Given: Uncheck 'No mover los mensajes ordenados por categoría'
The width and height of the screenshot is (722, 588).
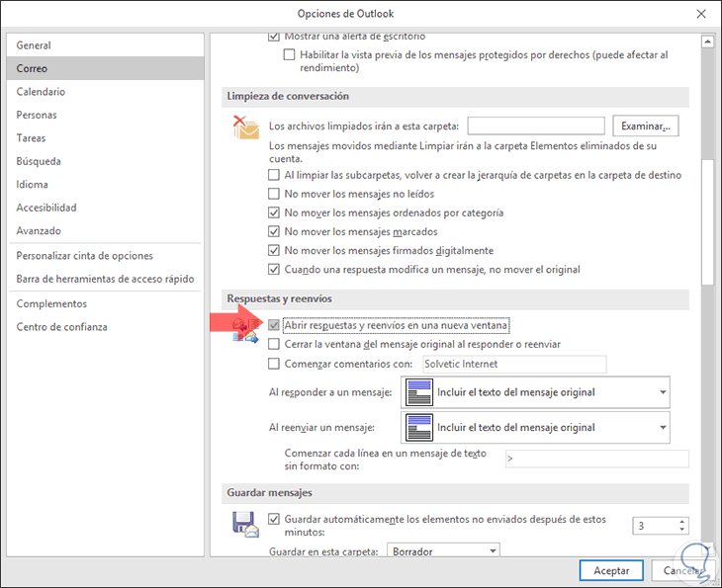Looking at the screenshot, I should click(x=274, y=212).
